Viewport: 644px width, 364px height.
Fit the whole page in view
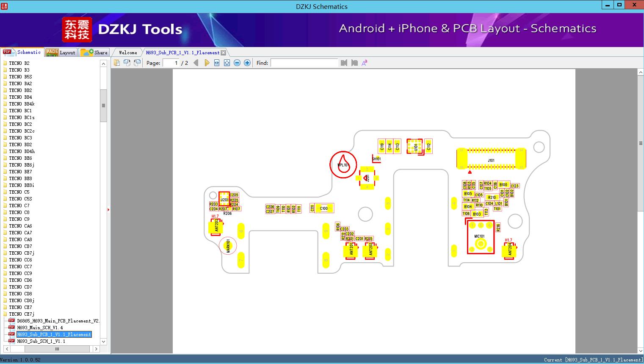coord(227,63)
